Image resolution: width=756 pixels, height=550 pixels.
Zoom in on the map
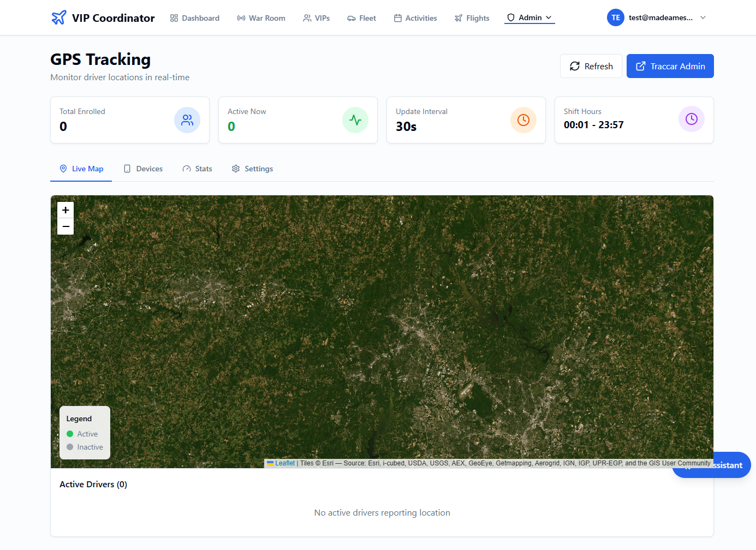(x=66, y=210)
